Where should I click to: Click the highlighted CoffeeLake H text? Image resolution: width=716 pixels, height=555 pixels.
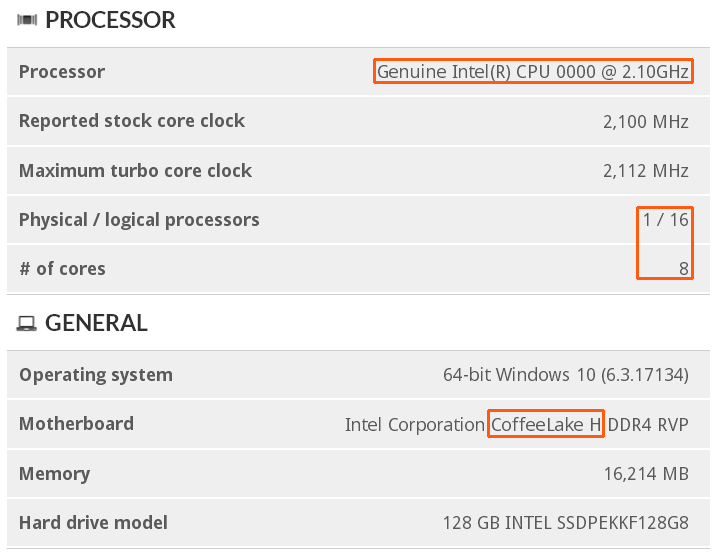[546, 425]
